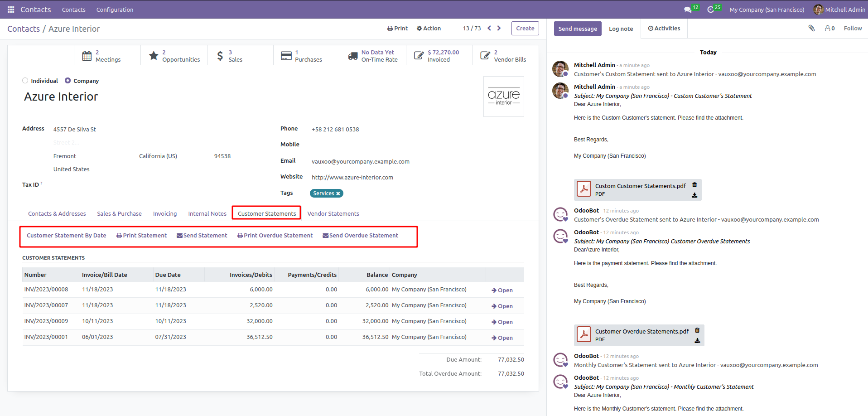Open the Activities scheduler

664,28
